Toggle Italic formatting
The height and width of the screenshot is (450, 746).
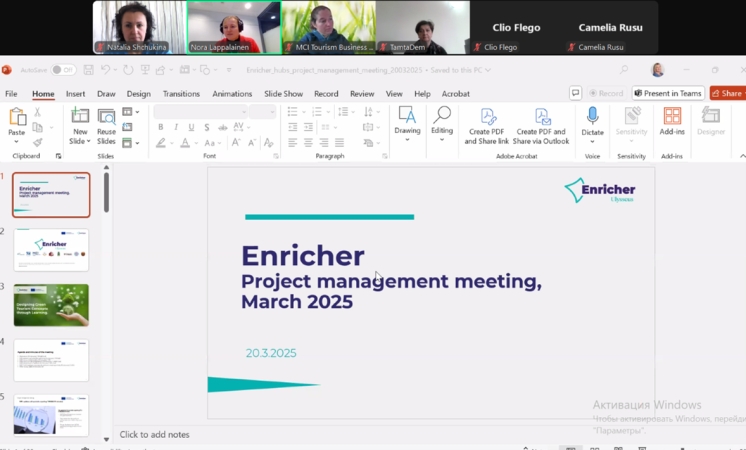point(176,127)
